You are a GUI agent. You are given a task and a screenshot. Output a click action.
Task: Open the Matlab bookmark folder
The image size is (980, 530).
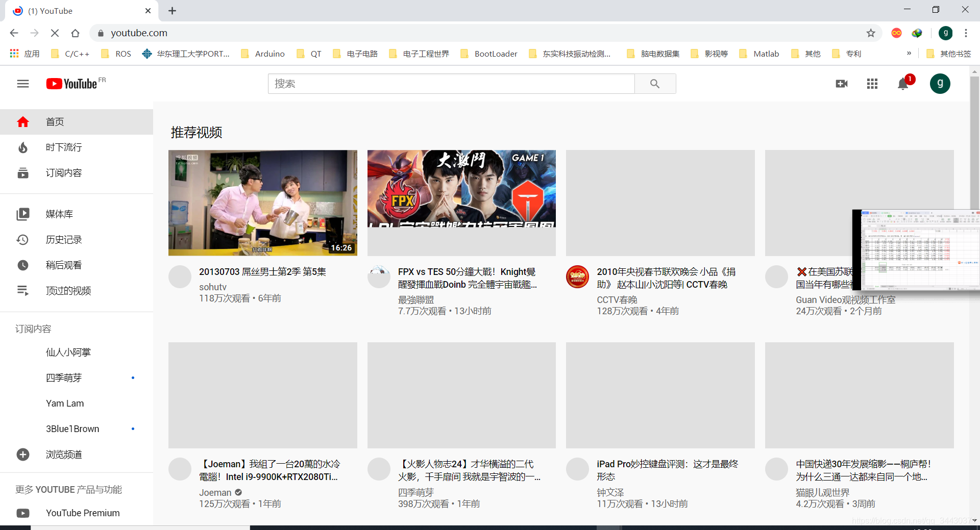[759, 54]
